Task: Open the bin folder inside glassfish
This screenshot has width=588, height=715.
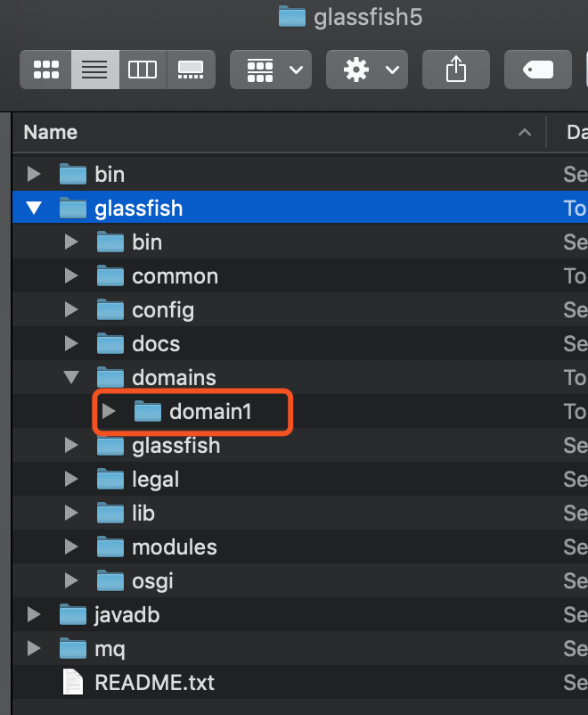Action: [x=148, y=242]
